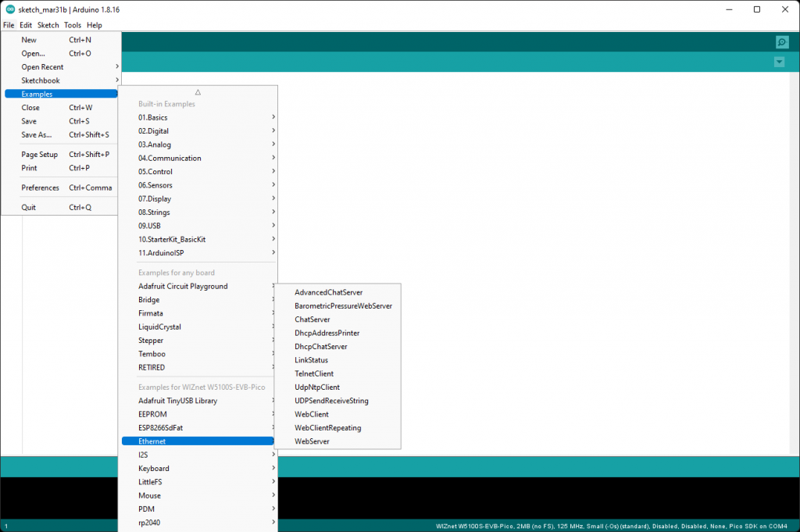Open the 08.Strings examples submenu
Image resolution: width=800 pixels, height=532 pixels.
(198, 212)
